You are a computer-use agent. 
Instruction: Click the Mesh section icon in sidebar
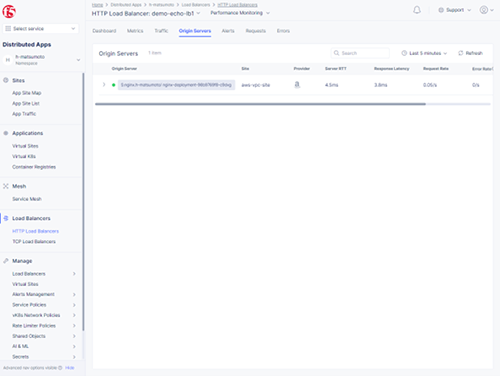point(6,186)
